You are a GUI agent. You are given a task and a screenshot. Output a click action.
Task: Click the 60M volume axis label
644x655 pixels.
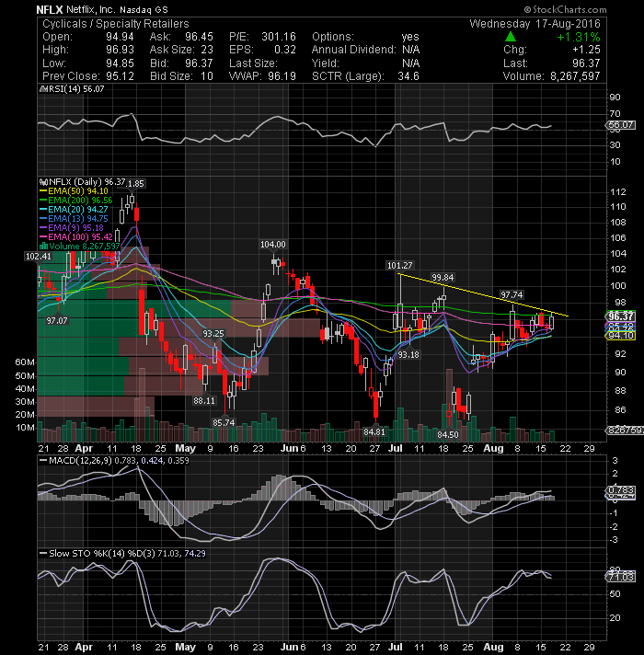coord(25,362)
